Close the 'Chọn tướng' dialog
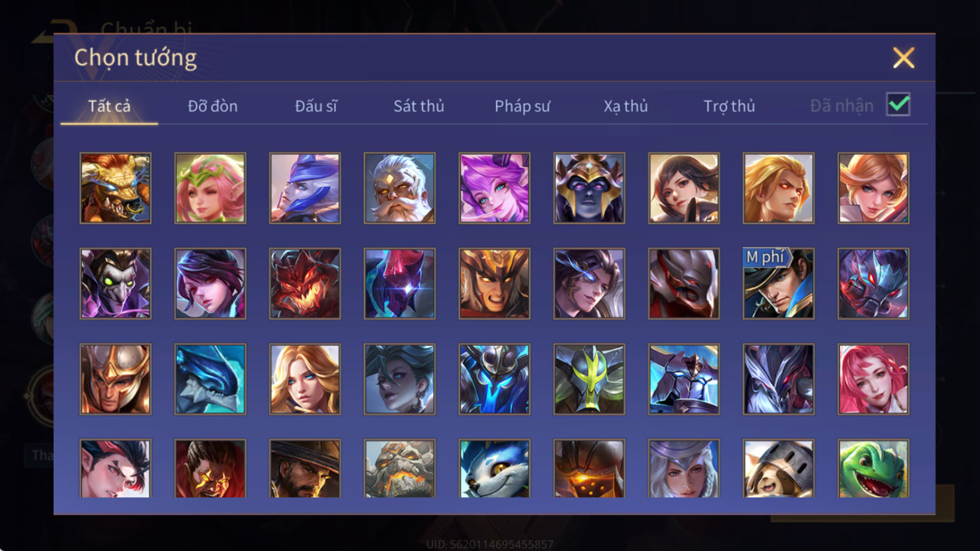The width and height of the screenshot is (980, 551). tap(903, 58)
